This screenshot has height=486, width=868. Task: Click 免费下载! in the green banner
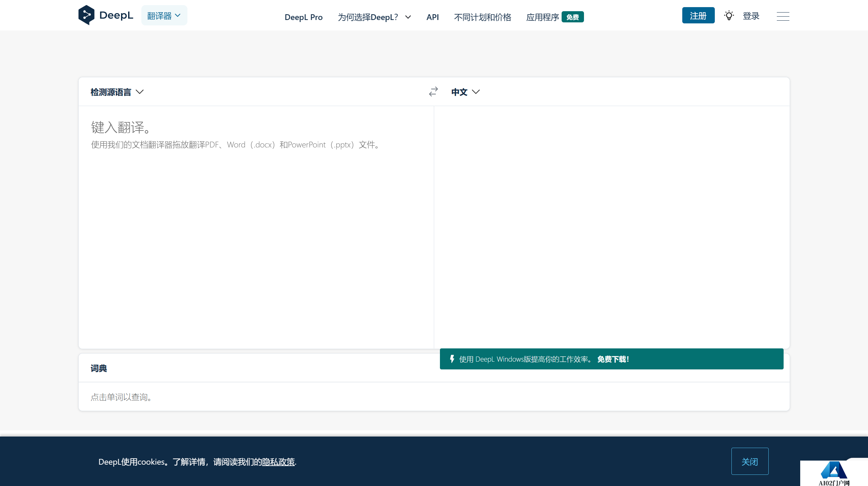click(x=613, y=359)
